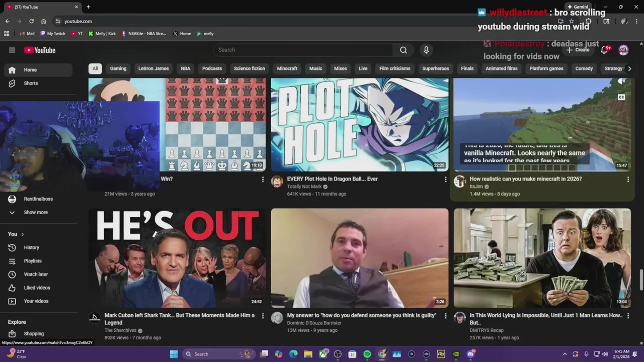Select the Finals filter chip

(x=467, y=68)
